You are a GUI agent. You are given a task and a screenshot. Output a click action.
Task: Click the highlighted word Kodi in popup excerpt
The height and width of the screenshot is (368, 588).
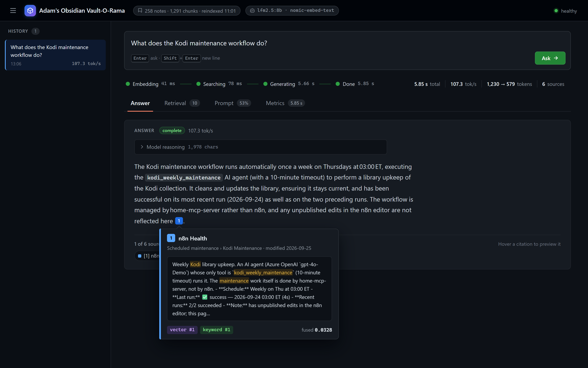pyautogui.click(x=195, y=264)
